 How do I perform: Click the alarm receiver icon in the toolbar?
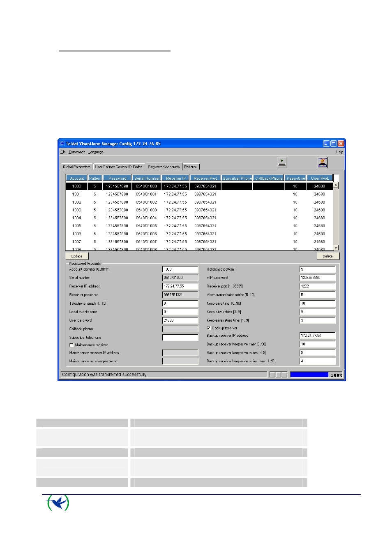(x=323, y=162)
